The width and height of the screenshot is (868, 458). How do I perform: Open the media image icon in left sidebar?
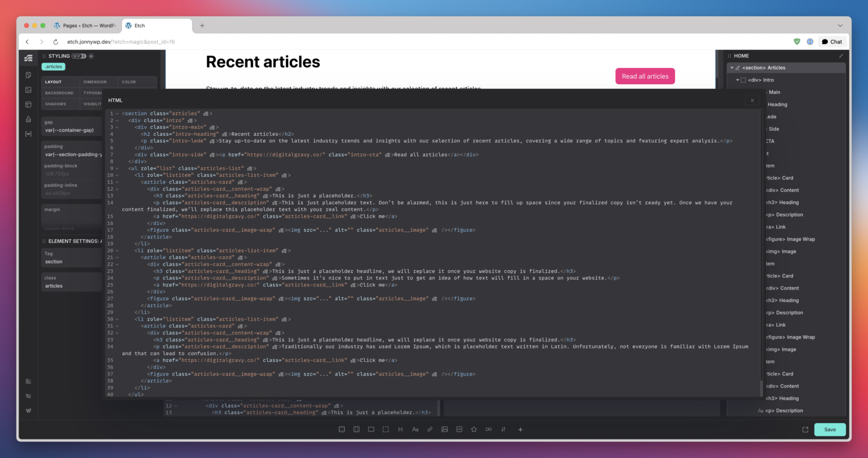(28, 90)
